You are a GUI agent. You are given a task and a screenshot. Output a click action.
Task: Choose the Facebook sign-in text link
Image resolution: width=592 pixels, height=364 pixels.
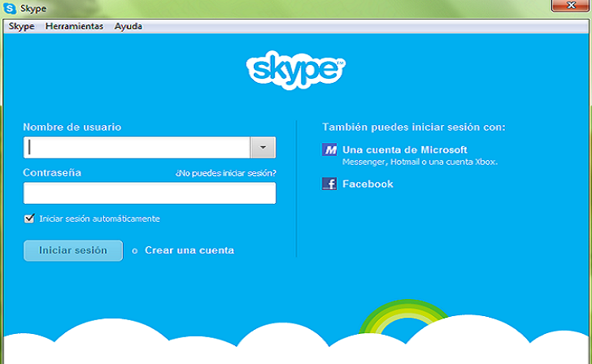(x=368, y=184)
